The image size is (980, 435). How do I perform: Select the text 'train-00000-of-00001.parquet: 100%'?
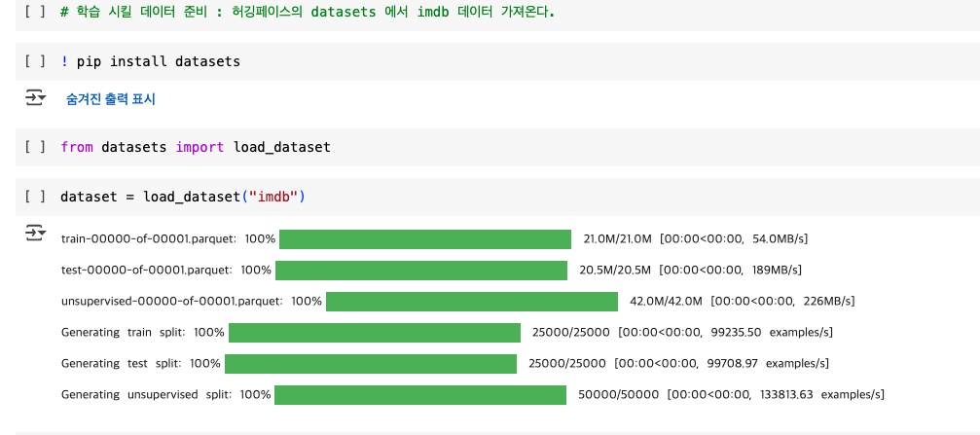click(167, 238)
